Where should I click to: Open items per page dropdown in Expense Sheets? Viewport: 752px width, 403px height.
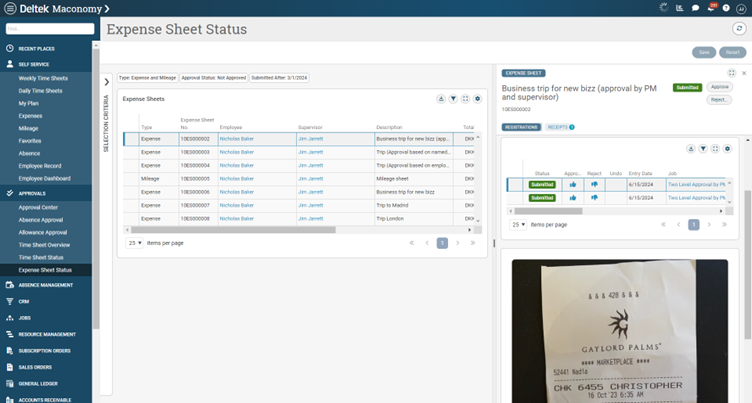[x=135, y=242]
